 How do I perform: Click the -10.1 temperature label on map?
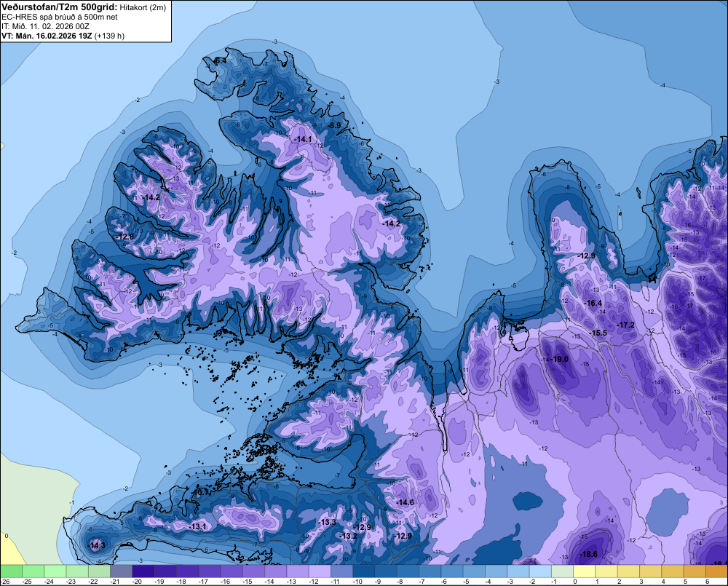[x=200, y=493]
